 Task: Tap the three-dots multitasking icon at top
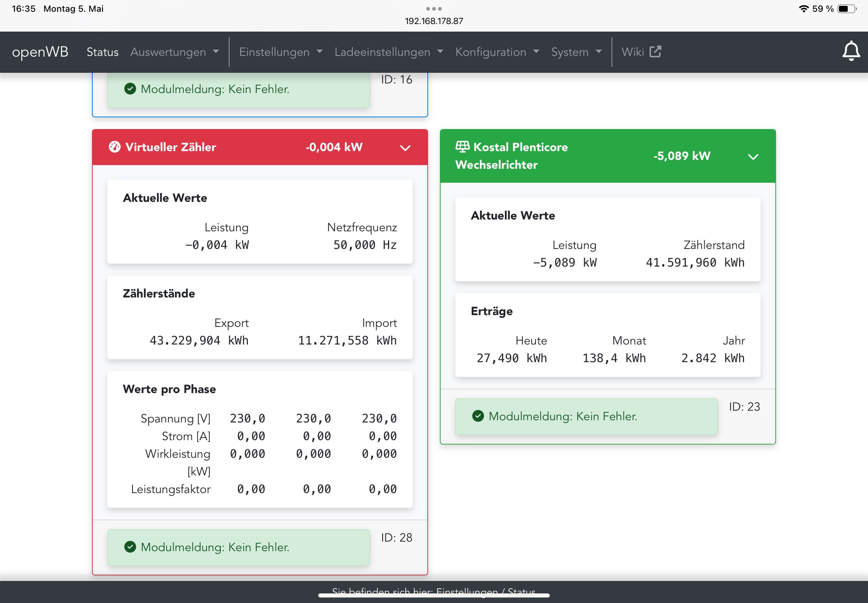click(434, 9)
